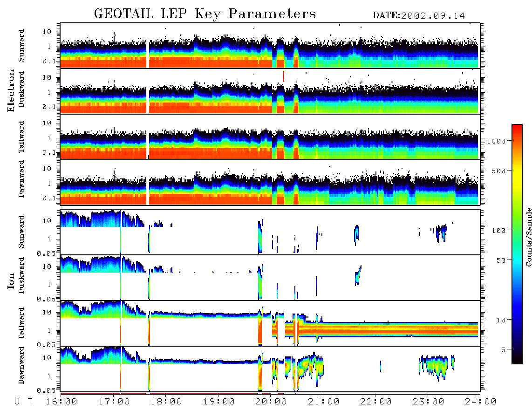Click the Electron Sunward spectrogram panel
The height and width of the screenshot is (410, 532).
270,45
